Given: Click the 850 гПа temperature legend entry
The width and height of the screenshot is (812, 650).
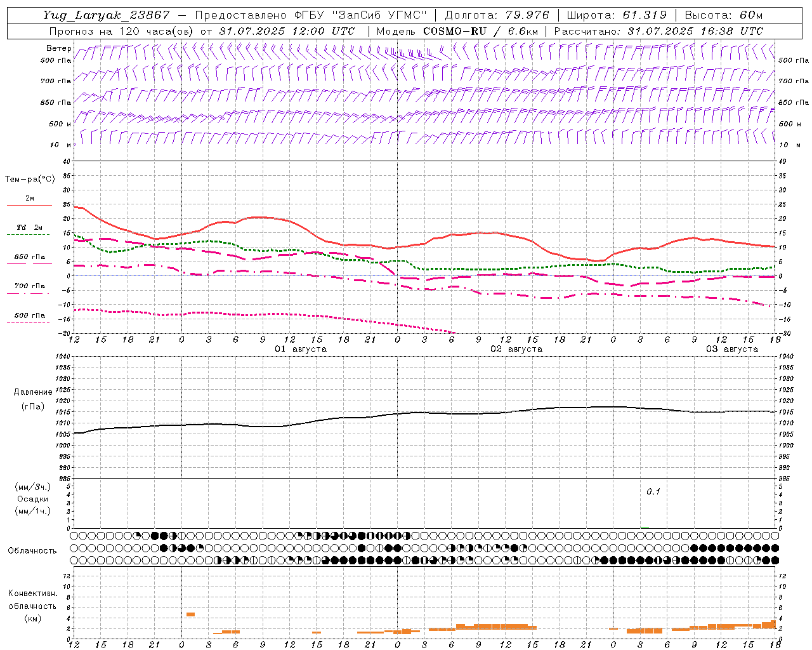Looking at the screenshot, I should pos(30,257).
